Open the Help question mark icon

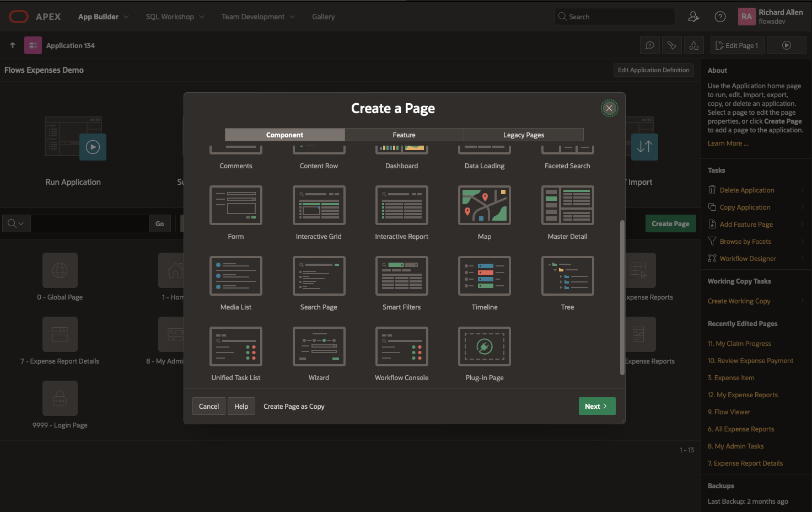click(720, 17)
